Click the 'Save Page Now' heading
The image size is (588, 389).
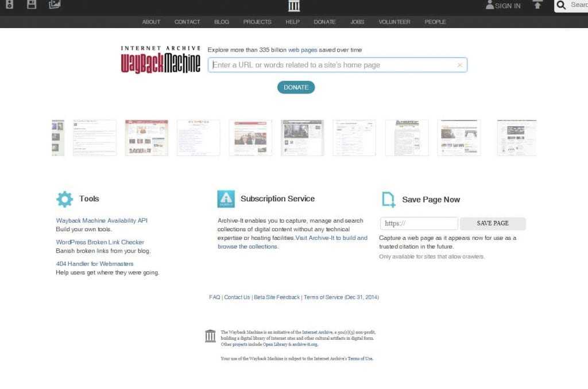[431, 200]
